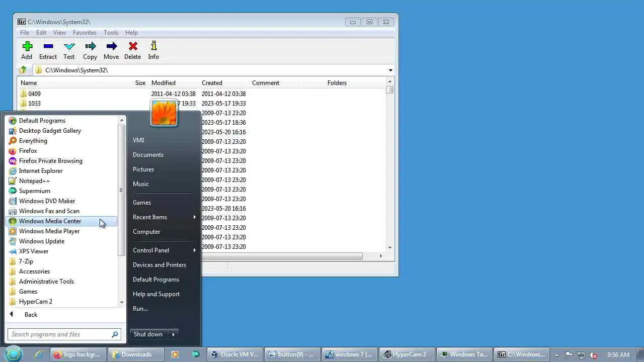This screenshot has width=644, height=362.
Task: Open the Pictures link
Action: (x=143, y=169)
